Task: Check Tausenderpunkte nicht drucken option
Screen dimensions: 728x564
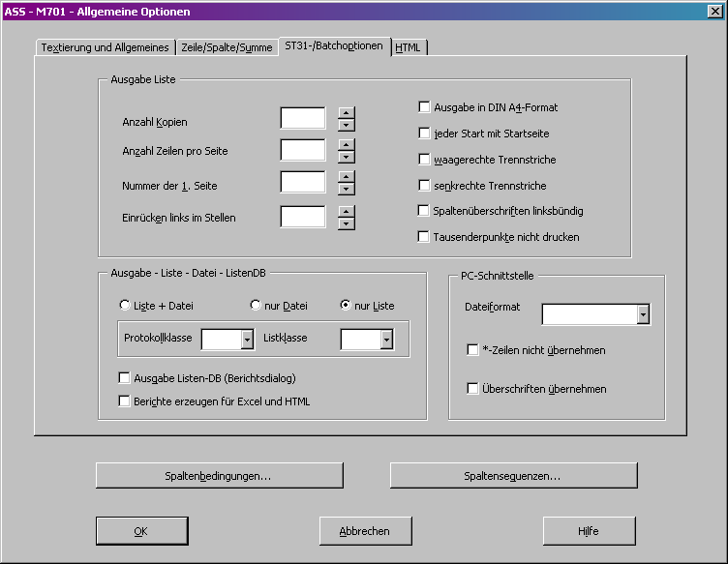Action: click(424, 236)
